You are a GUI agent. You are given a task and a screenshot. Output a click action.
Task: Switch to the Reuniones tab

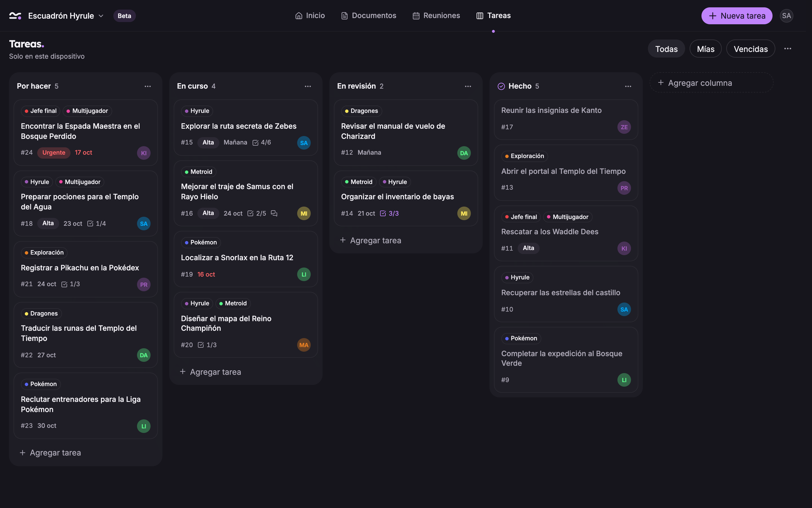click(x=436, y=16)
